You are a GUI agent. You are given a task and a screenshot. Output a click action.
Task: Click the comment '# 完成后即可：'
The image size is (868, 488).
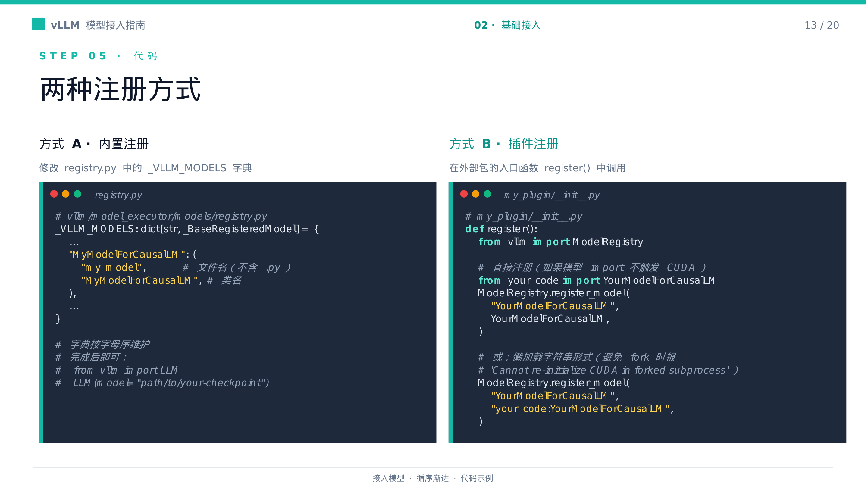coord(91,358)
